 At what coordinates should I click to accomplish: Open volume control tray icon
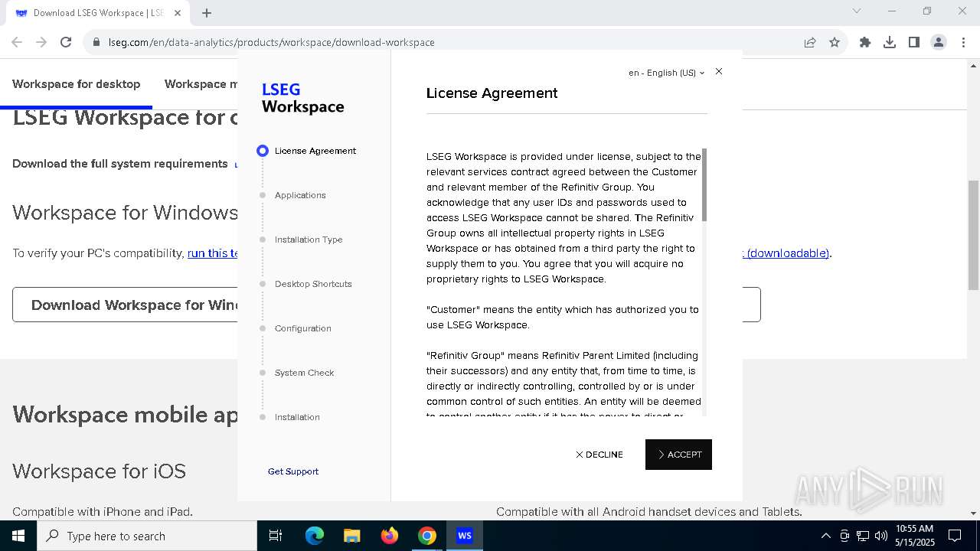[881, 536]
